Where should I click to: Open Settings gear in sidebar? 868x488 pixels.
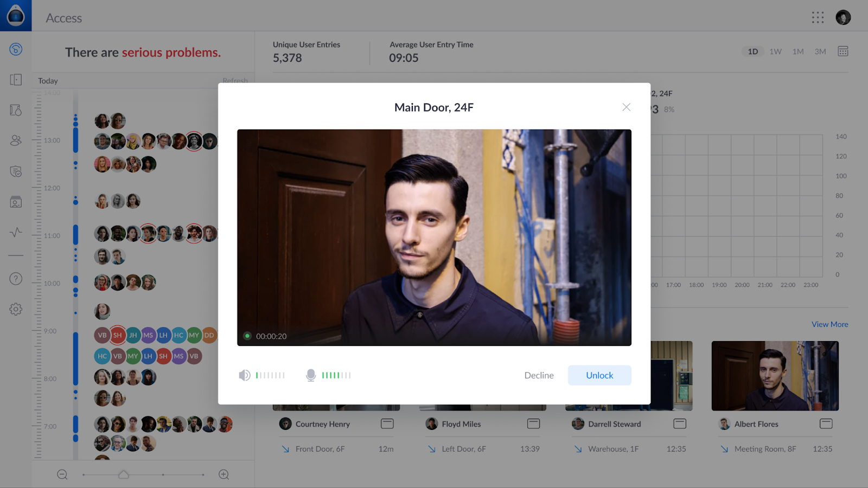point(16,309)
